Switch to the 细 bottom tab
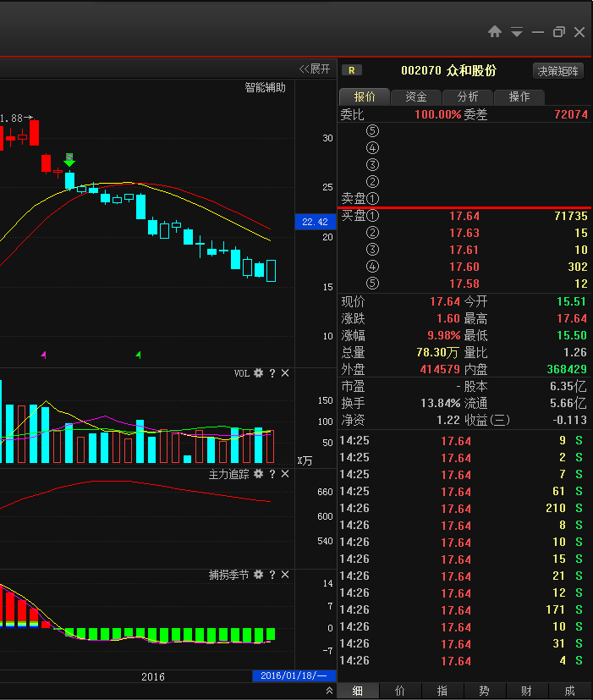Screen dimensions: 593x700 pos(357,691)
